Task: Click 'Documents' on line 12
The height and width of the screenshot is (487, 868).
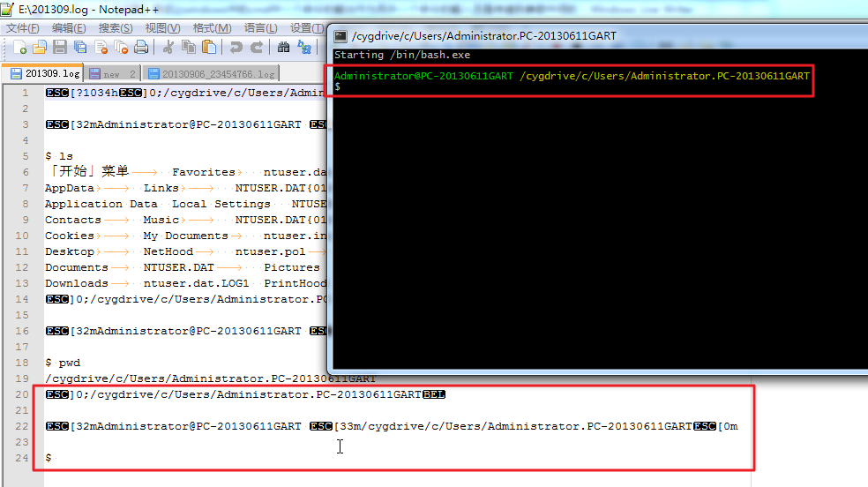Action: point(77,267)
